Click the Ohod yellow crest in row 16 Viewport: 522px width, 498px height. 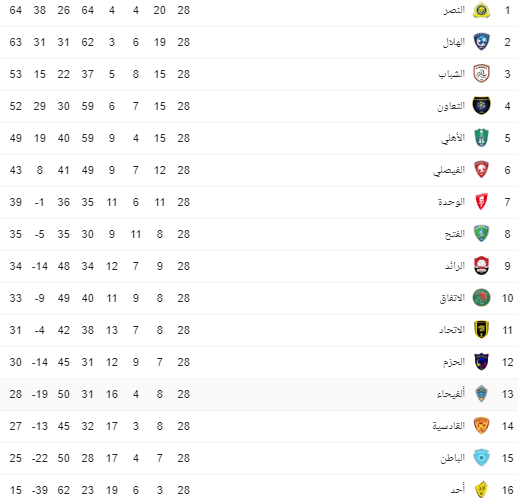481,489
